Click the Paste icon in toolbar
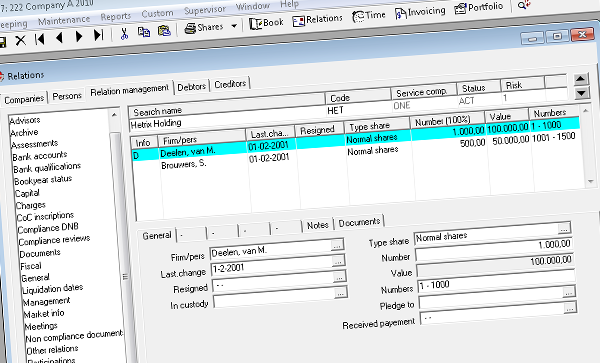The width and height of the screenshot is (600, 363). pos(164,31)
